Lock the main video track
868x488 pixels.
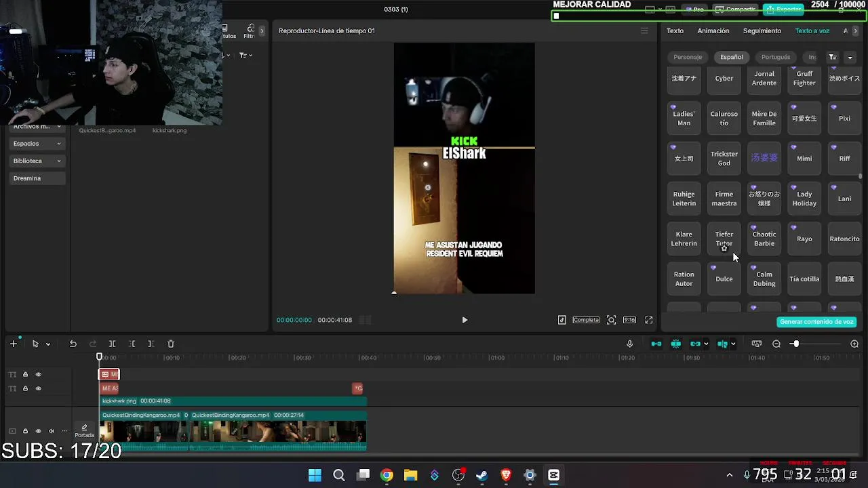tap(25, 431)
